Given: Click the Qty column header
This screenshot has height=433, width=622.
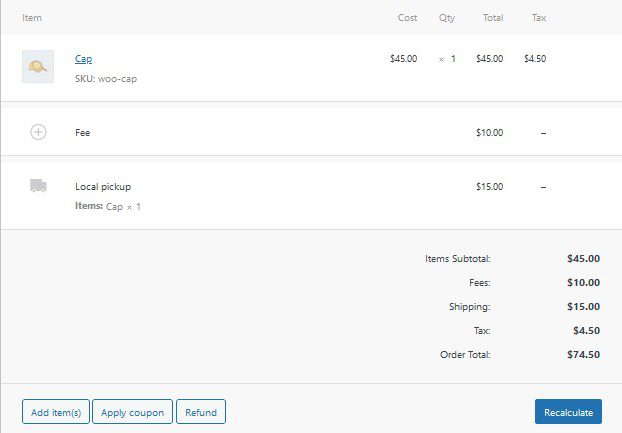Looking at the screenshot, I should (x=446, y=18).
